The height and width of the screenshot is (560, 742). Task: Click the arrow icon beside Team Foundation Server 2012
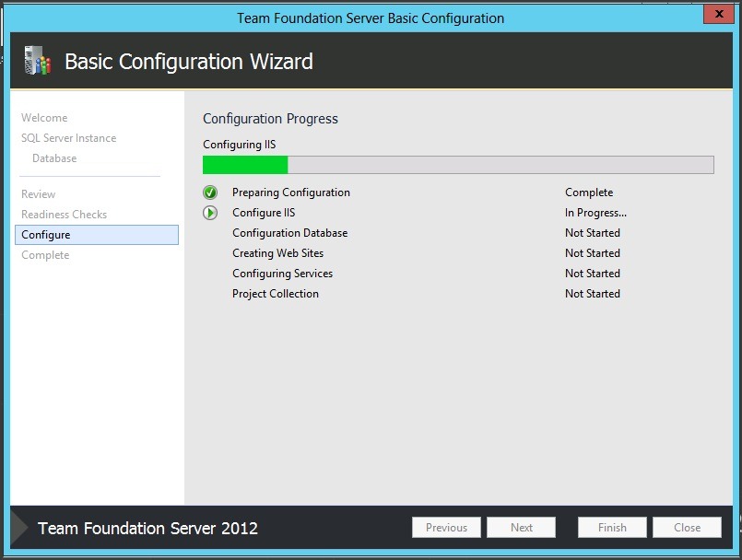19,528
